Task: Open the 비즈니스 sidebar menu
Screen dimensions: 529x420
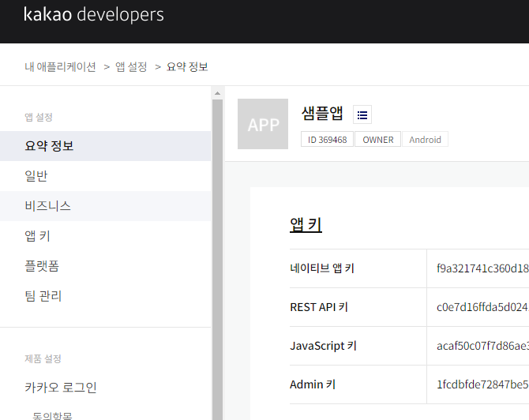Action: (x=105, y=206)
